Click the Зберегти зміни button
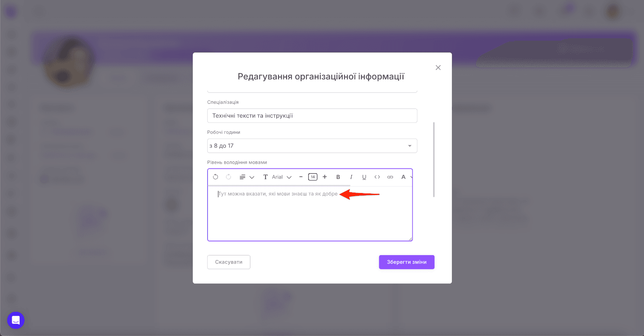 pyautogui.click(x=407, y=262)
